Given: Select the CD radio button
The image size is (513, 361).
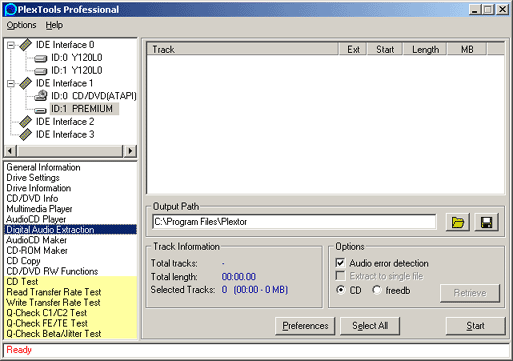Looking at the screenshot, I should (340, 290).
